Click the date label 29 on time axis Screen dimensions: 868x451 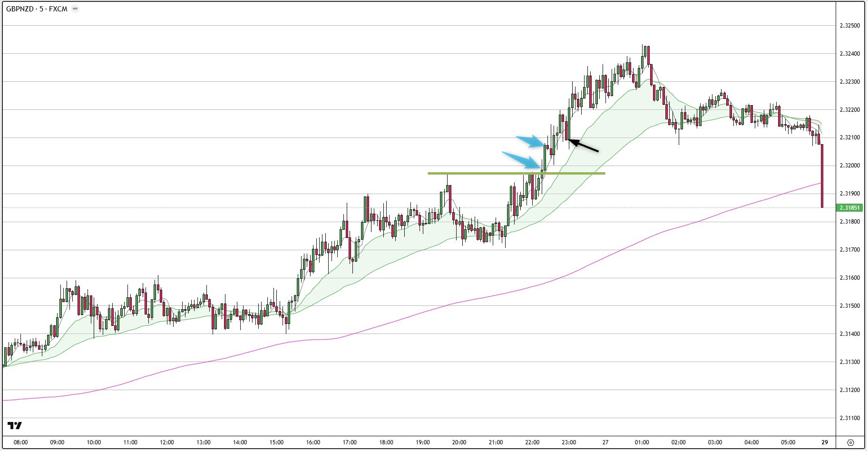point(825,442)
